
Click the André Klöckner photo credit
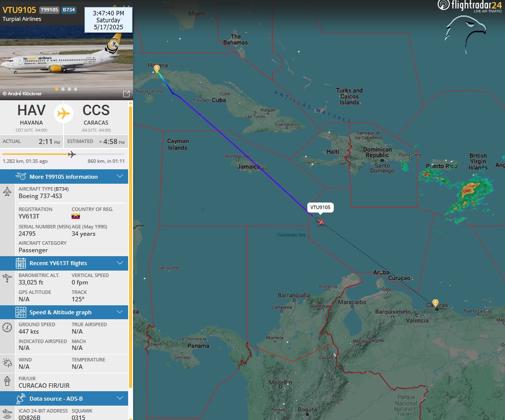click(x=22, y=94)
